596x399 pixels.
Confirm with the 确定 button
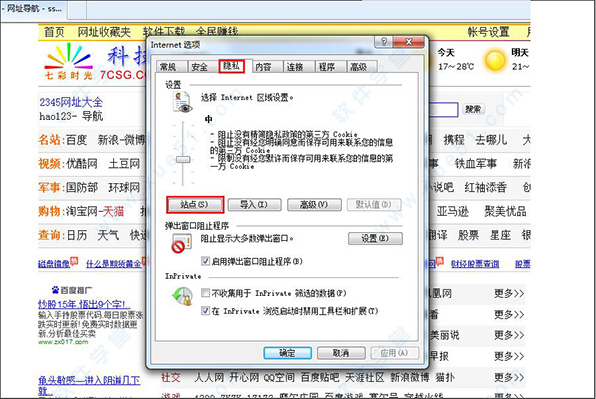288,353
